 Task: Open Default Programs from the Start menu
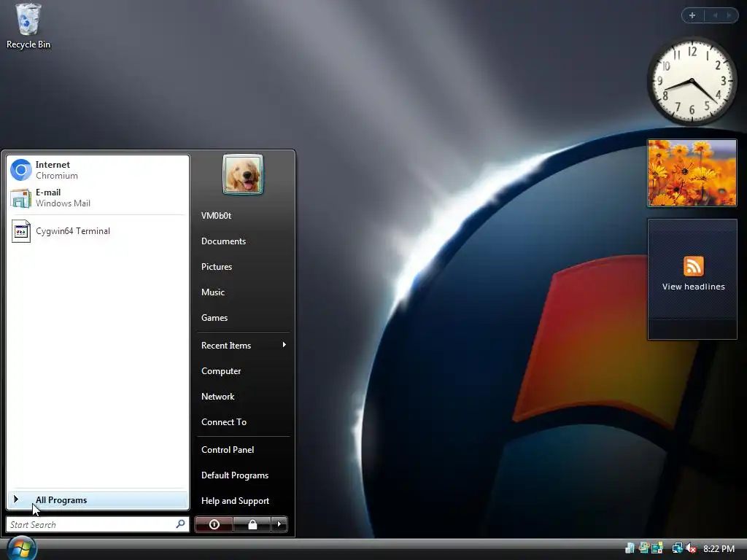234,475
